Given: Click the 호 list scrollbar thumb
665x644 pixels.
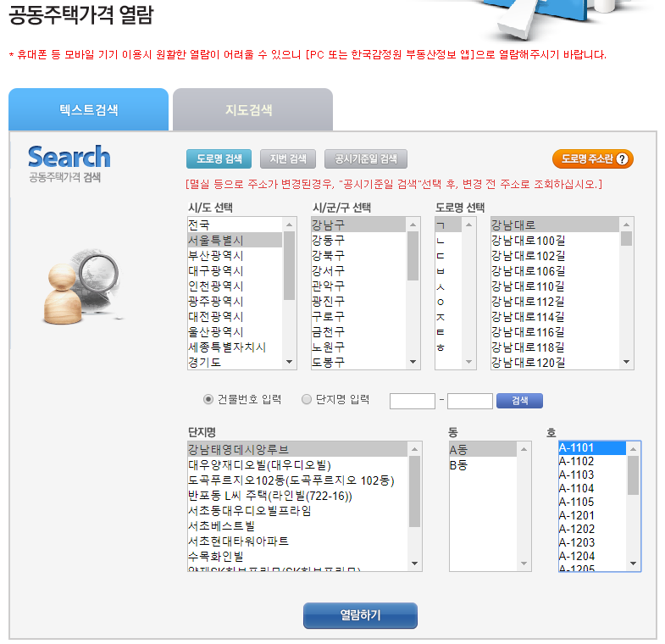Looking at the screenshot, I should pos(633,475).
